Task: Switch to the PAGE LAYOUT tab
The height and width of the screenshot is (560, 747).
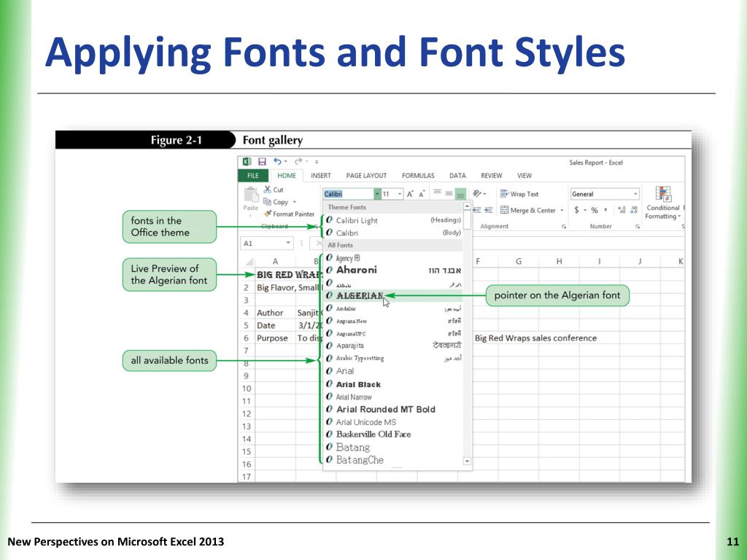Action: point(366,176)
